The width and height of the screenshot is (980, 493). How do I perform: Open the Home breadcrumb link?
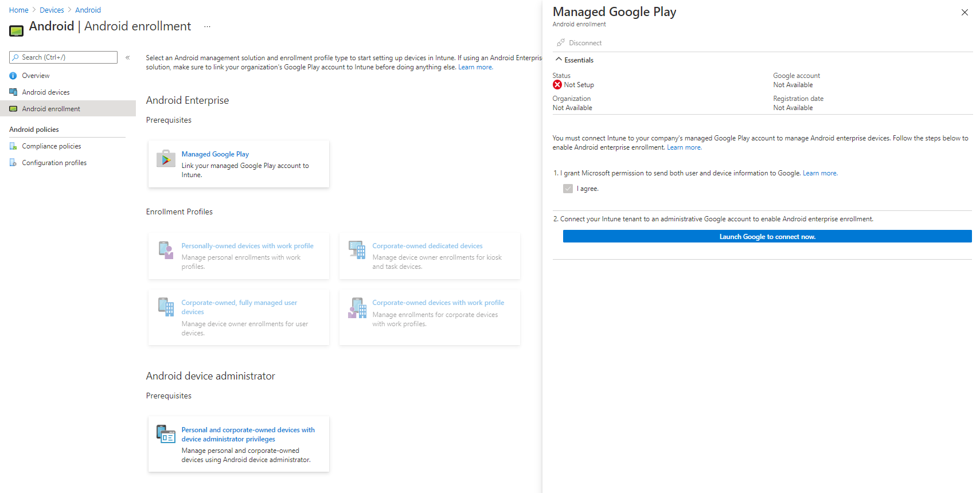[x=18, y=10]
